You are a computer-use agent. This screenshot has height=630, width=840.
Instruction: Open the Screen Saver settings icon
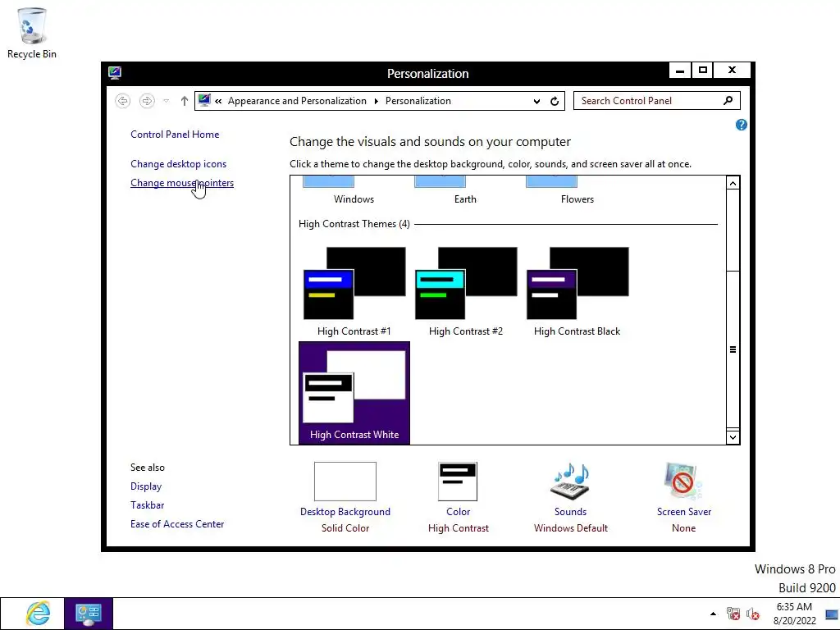[683, 481]
